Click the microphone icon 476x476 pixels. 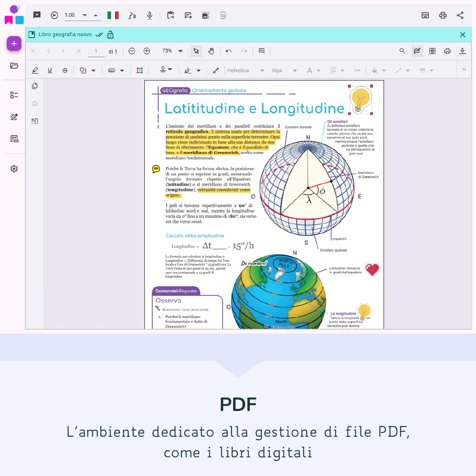150,15
